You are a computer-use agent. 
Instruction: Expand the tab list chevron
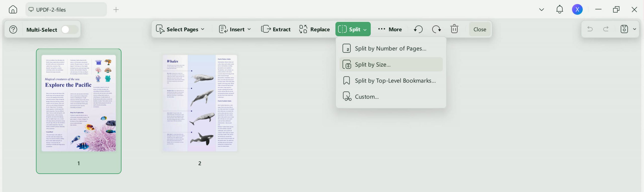(x=542, y=10)
